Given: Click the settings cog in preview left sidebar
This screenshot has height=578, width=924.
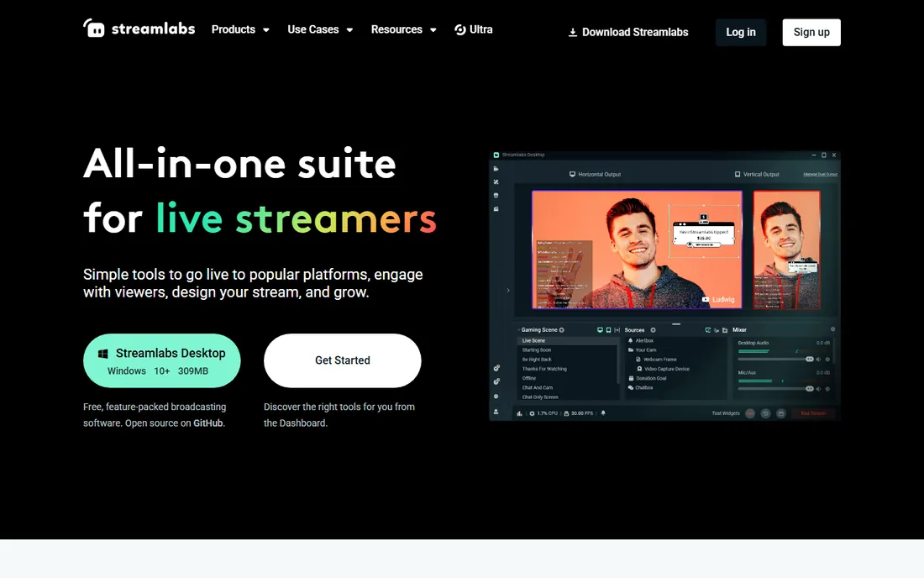Looking at the screenshot, I should pos(496,396).
